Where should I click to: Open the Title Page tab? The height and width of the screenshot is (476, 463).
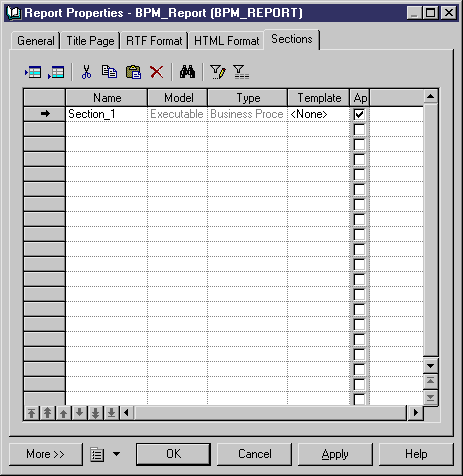(90, 41)
